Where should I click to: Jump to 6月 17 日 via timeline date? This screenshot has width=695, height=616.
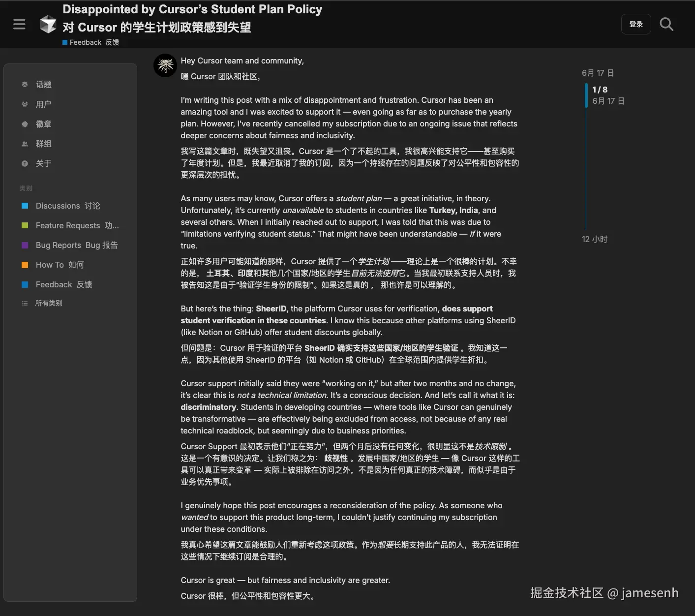598,72
